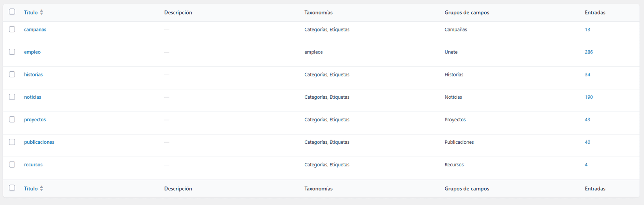
Task: Select the empleo row checkbox
Action: [12, 52]
